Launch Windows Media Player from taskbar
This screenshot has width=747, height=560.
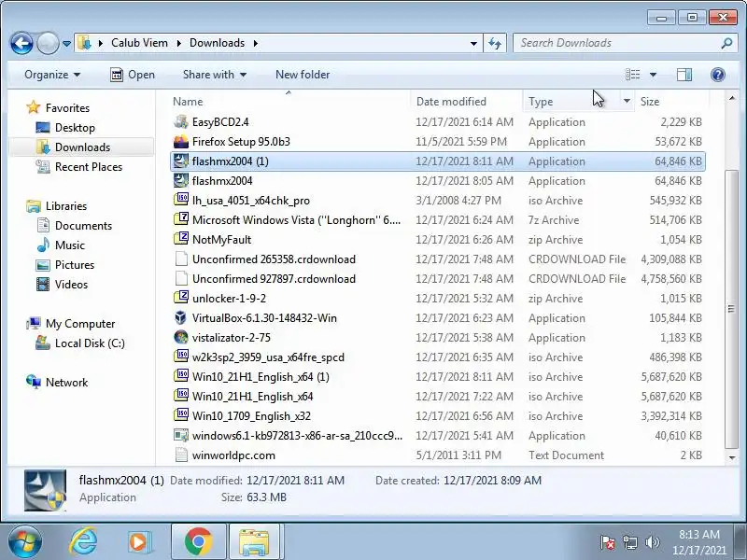pyautogui.click(x=139, y=542)
